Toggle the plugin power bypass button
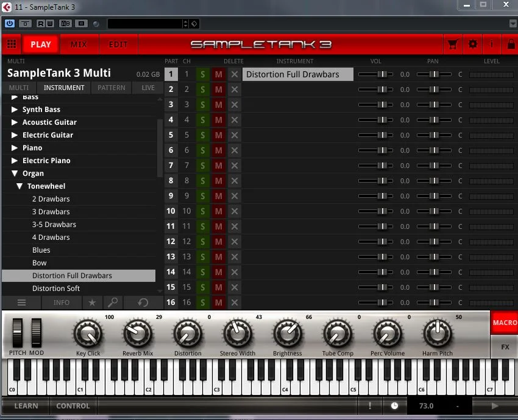Image resolution: width=518 pixels, height=420 pixels. 10,23
